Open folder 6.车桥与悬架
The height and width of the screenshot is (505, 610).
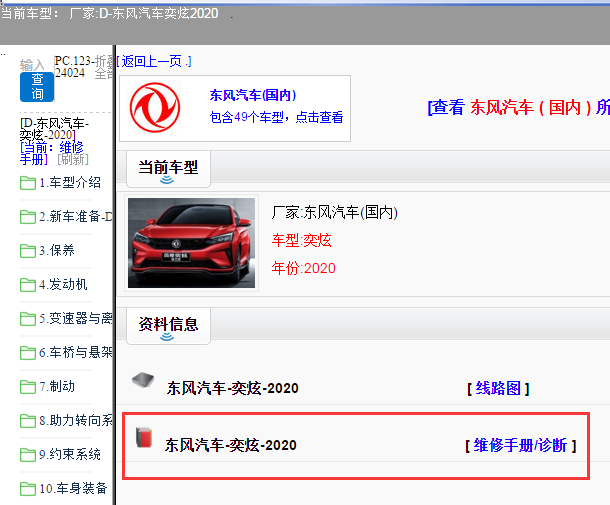coord(75,352)
